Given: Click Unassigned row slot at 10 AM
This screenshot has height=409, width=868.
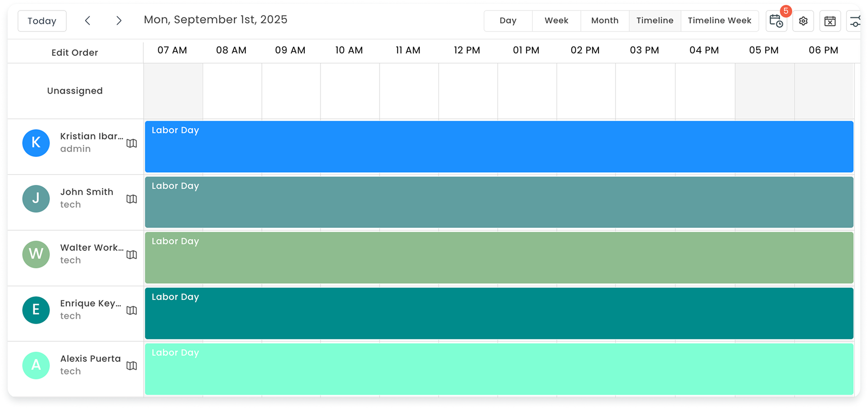Looking at the screenshot, I should tap(349, 91).
